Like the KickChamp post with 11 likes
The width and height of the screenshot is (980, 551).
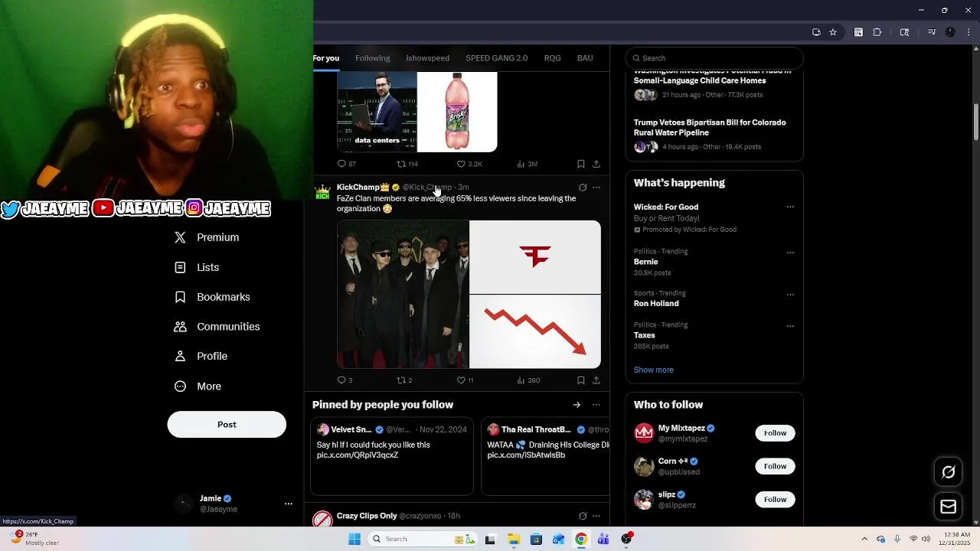465,380
